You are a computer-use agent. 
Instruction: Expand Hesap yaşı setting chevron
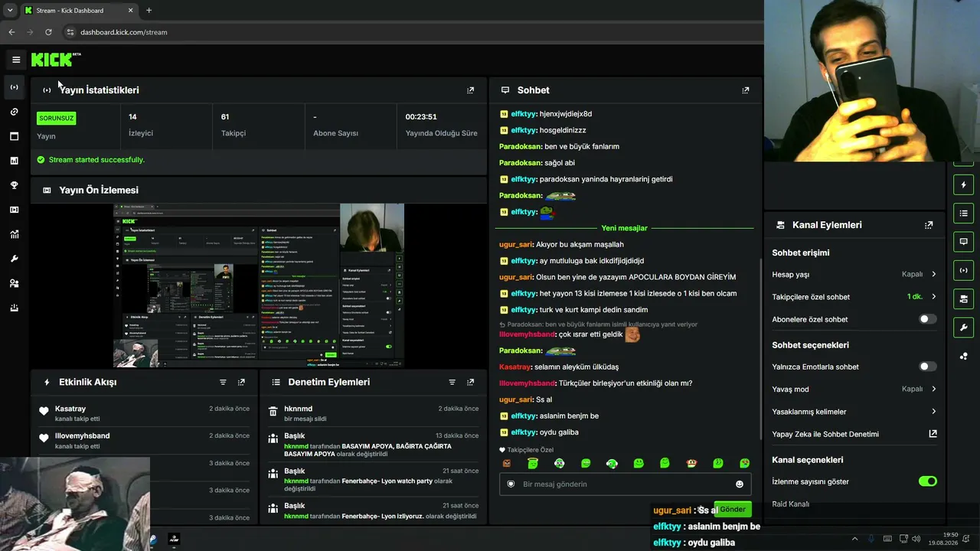tap(933, 274)
